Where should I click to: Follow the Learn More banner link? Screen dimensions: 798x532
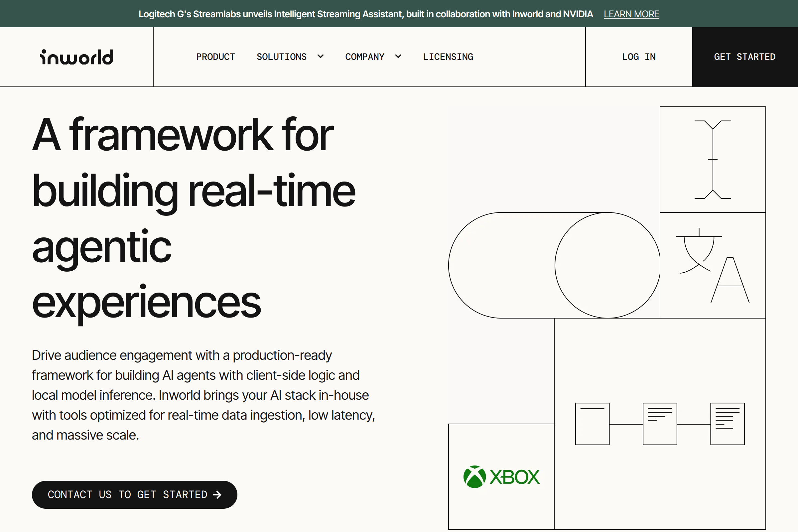pyautogui.click(x=631, y=14)
